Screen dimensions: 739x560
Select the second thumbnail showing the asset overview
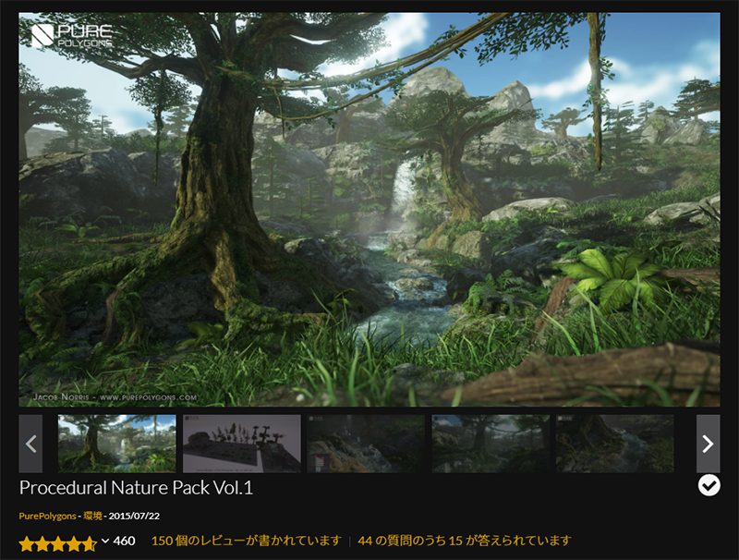pos(241,444)
